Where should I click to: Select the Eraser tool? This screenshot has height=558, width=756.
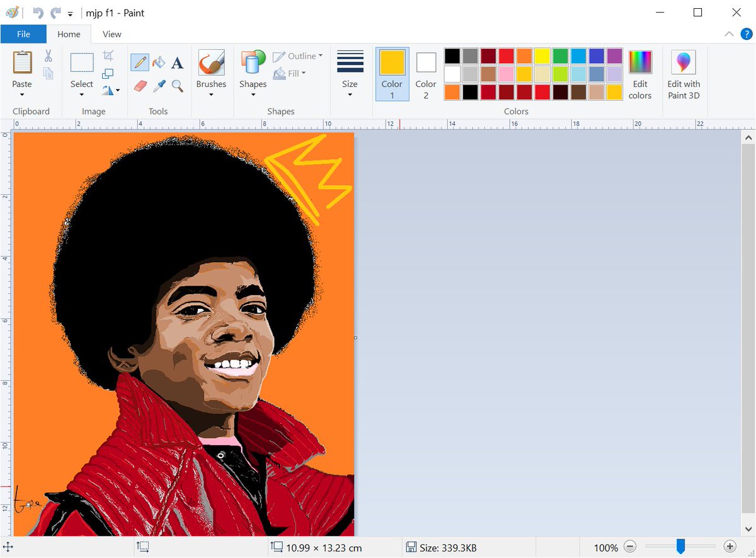[x=140, y=86]
